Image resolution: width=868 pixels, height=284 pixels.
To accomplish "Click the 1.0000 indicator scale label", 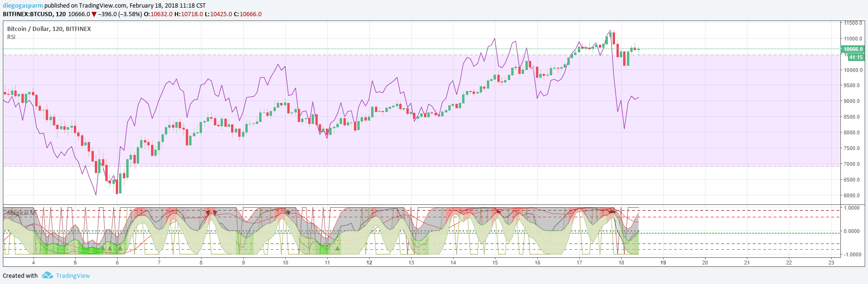I will (852, 208).
